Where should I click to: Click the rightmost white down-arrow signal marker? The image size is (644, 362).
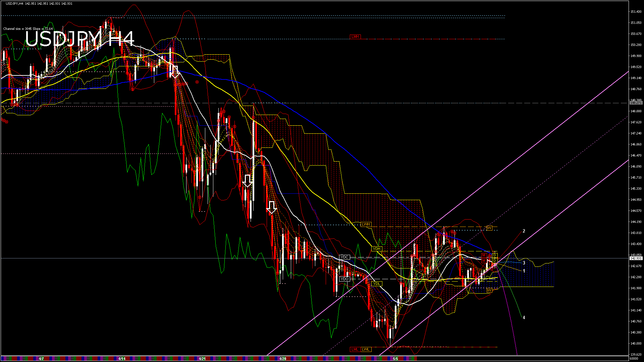tap(272, 207)
